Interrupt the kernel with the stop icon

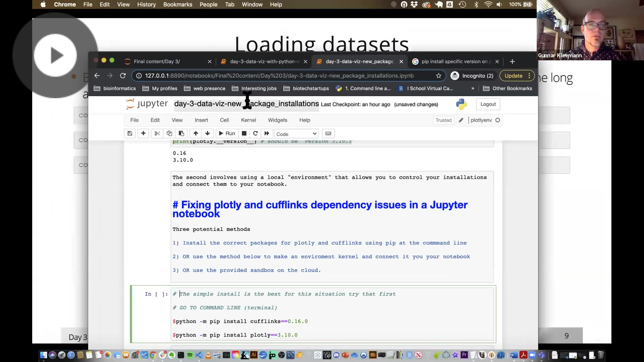244,133
